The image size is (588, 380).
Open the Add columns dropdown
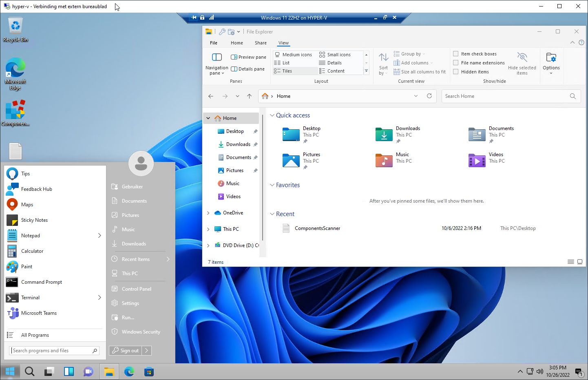413,63
